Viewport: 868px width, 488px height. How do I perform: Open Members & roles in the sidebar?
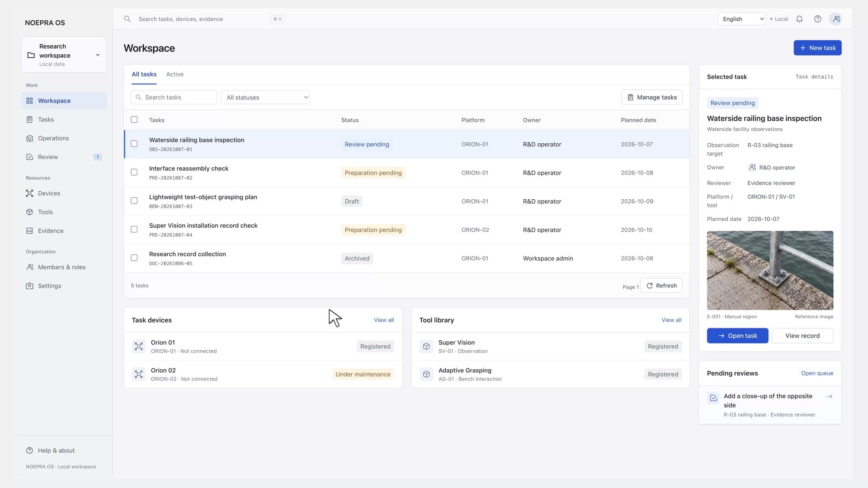pos(64,267)
